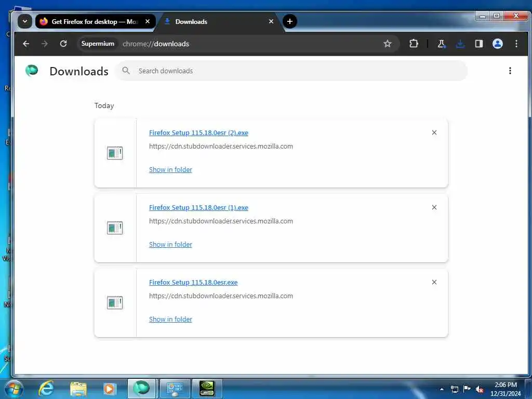Minimize the Supermium window
532x399 pixels.
pos(483,16)
